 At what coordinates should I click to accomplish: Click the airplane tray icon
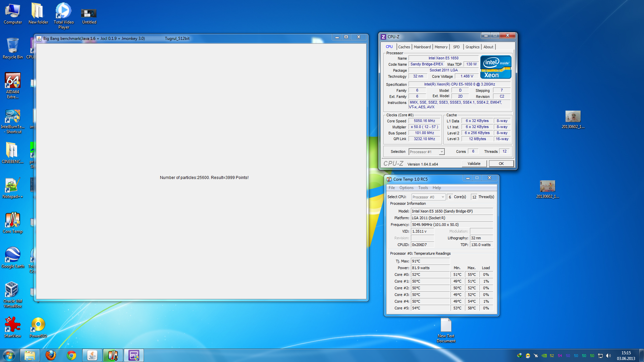536,356
